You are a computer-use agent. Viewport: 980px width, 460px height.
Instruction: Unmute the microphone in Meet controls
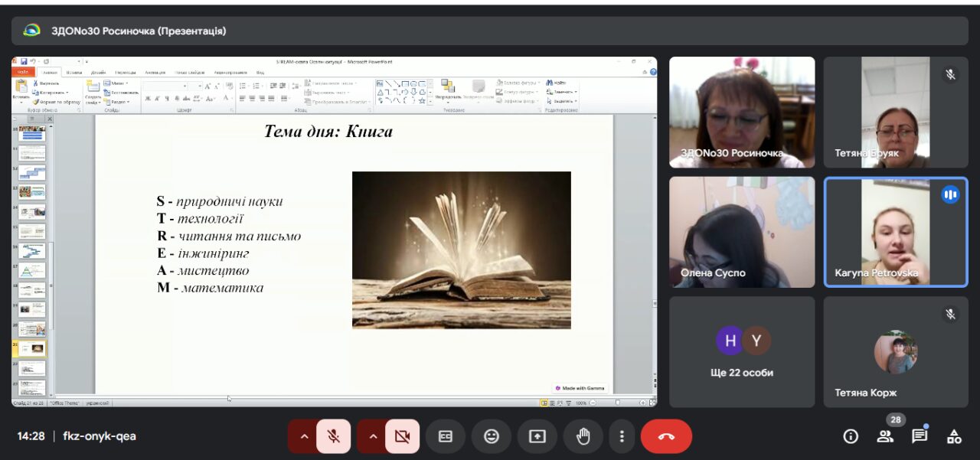click(334, 436)
